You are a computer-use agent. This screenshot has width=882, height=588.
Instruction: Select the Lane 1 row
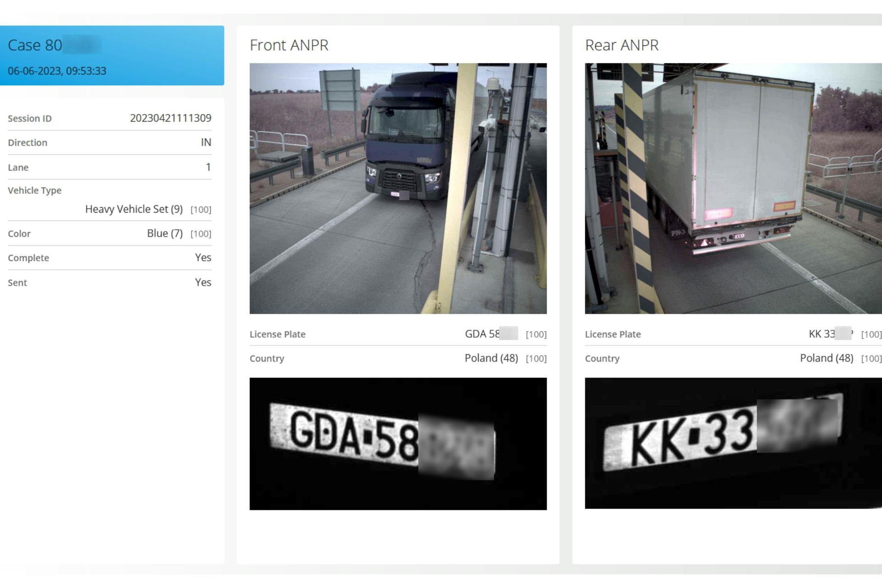[x=109, y=167]
